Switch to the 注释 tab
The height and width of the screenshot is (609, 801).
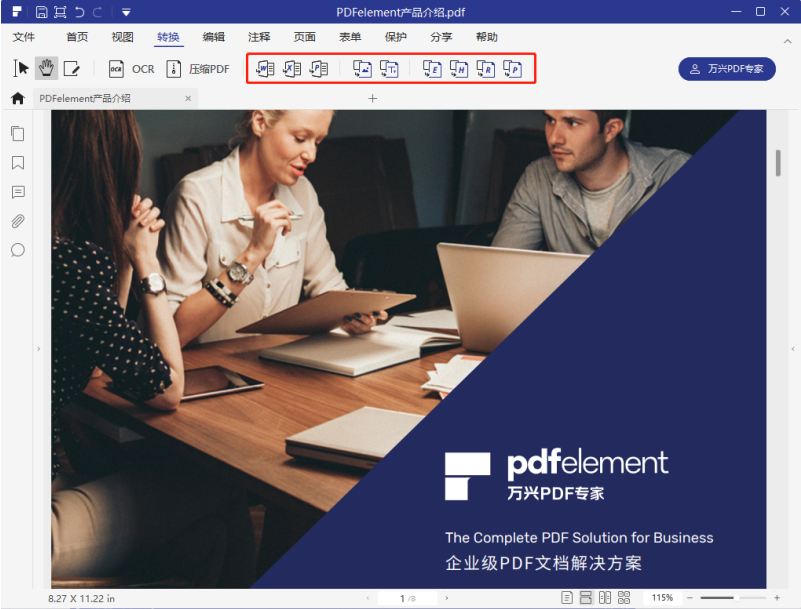[259, 37]
